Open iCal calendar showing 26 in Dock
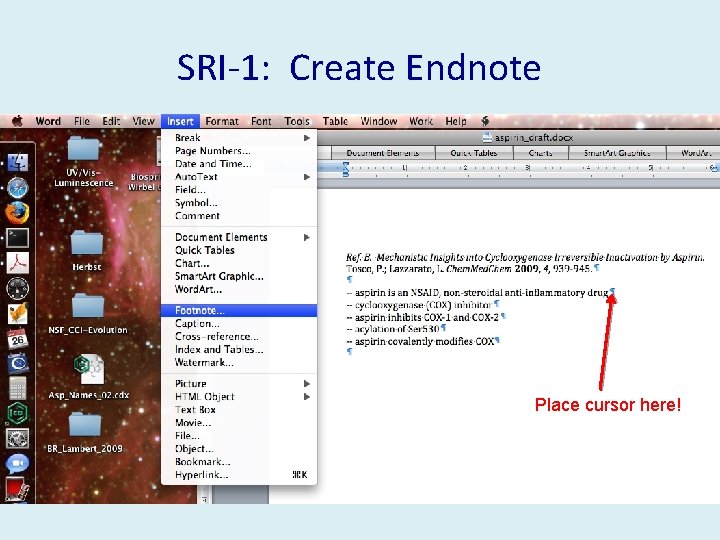 tap(18, 339)
